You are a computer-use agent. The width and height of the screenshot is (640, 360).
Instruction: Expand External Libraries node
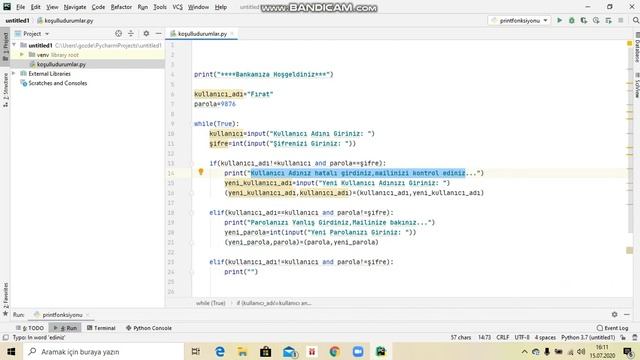click(x=14, y=73)
